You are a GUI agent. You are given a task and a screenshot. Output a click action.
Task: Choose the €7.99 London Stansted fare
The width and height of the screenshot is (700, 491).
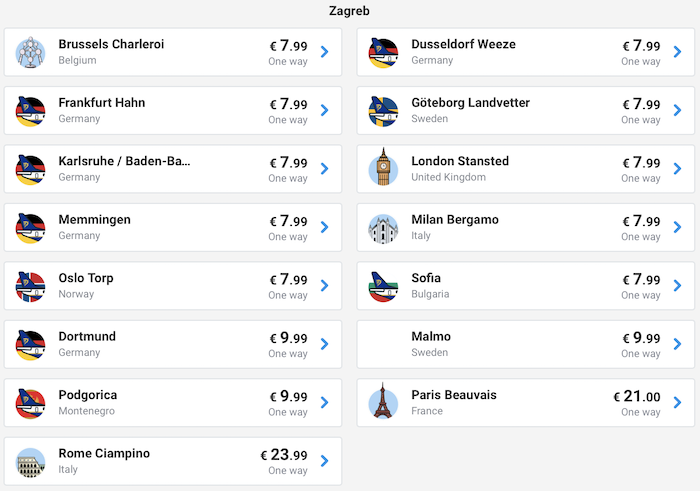pos(641,162)
